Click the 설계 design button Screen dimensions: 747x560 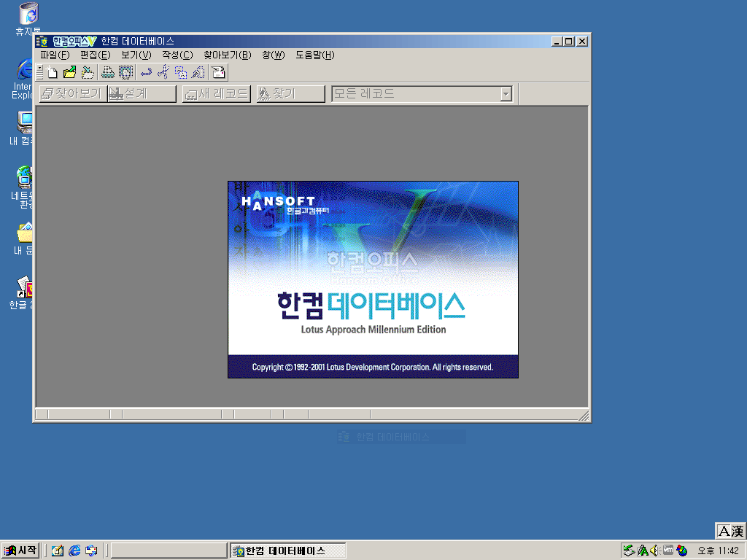tap(142, 94)
